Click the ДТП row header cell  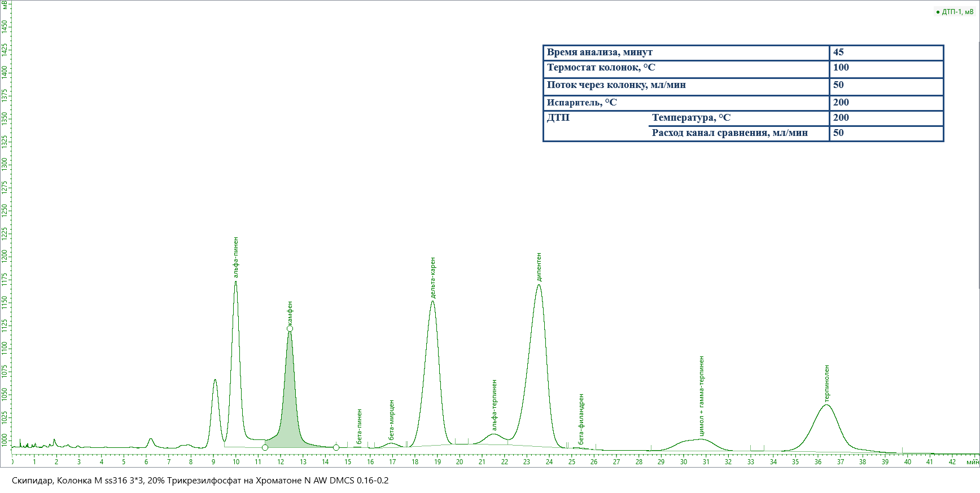[x=596, y=126]
